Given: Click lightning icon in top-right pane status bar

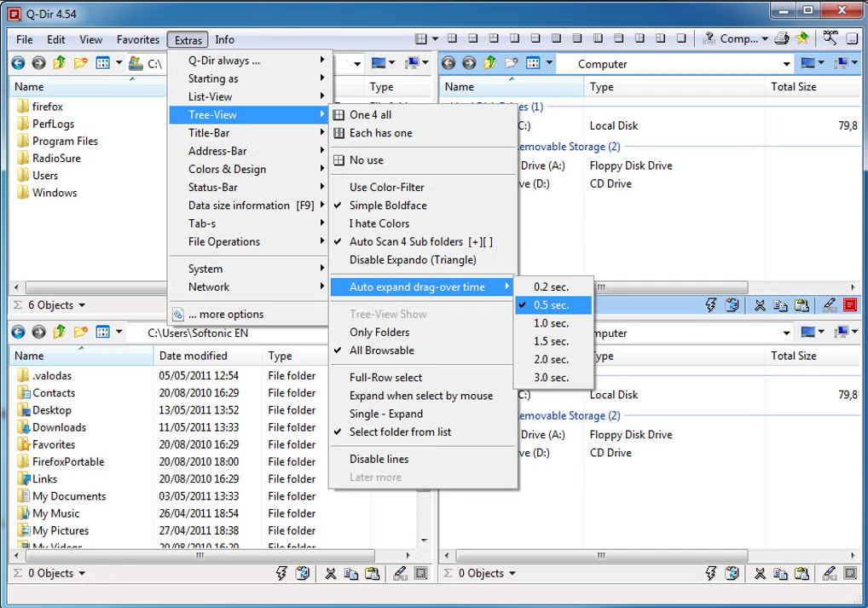Looking at the screenshot, I should point(711,305).
